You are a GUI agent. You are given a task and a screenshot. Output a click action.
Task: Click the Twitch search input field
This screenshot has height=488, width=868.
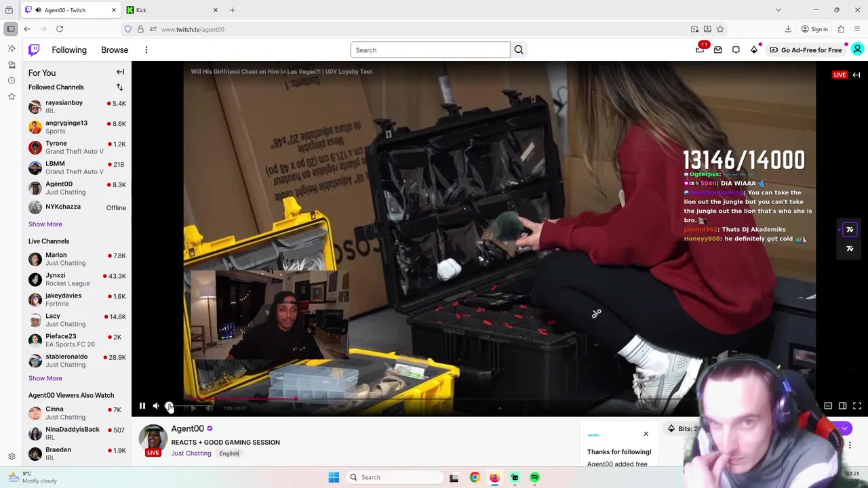coord(430,49)
